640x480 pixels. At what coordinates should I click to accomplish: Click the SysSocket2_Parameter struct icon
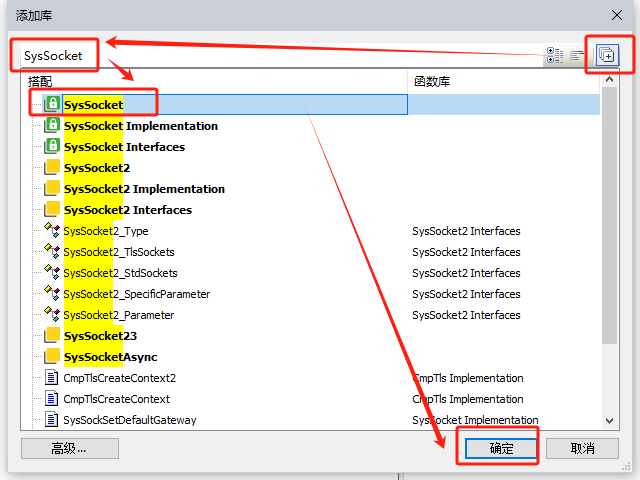pos(53,315)
